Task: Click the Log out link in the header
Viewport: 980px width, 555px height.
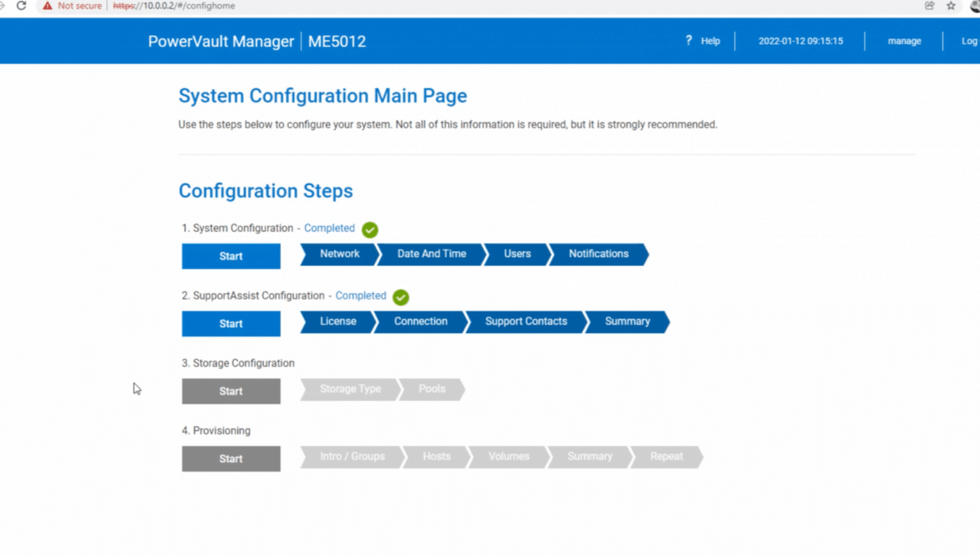Action: [970, 41]
